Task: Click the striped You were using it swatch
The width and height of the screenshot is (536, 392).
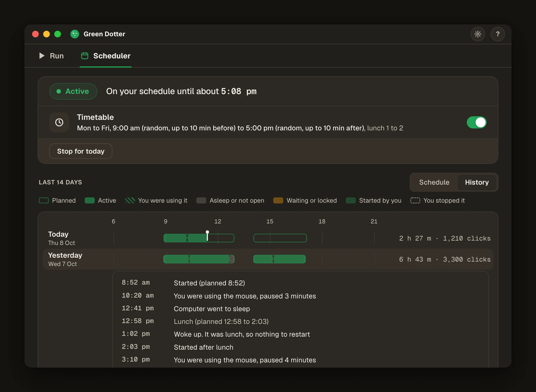Action: coord(130,200)
